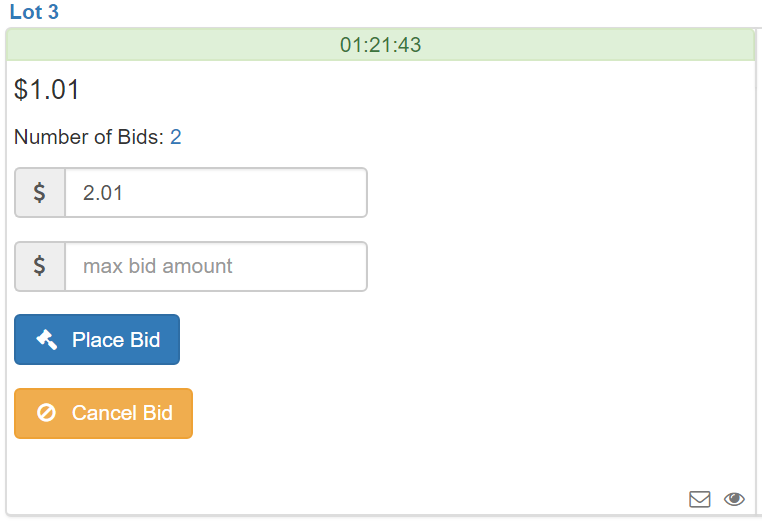
Task: Click the 01:21:43 countdown timer text
Action: 381,45
